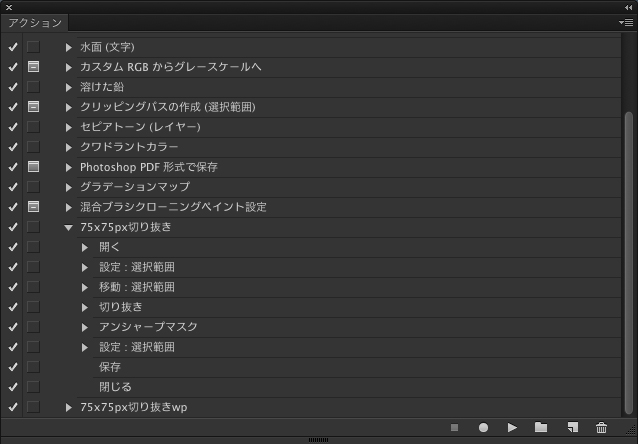Create a new action set folder
The height and width of the screenshot is (444, 638).
[541, 428]
